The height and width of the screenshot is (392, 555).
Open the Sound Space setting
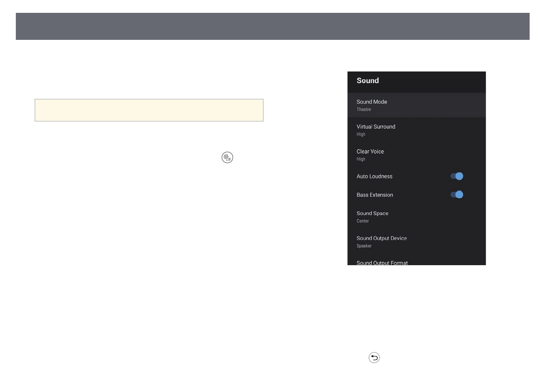tap(372, 213)
